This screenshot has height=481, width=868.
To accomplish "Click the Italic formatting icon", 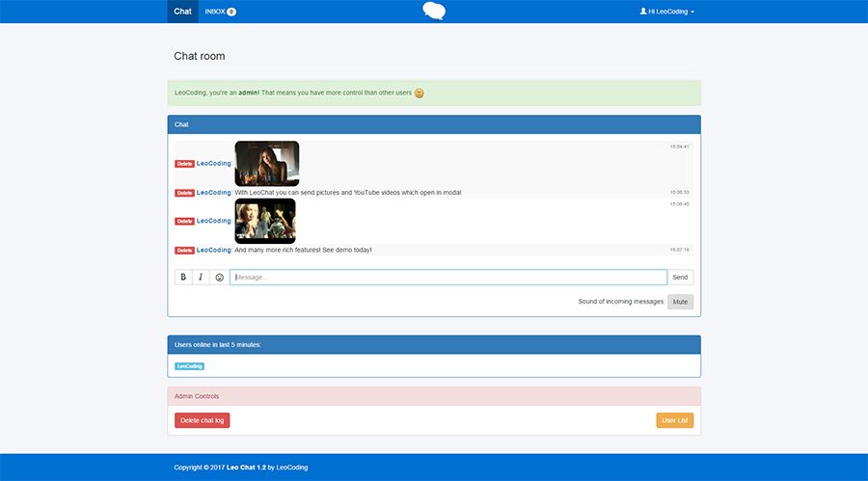I will click(201, 278).
